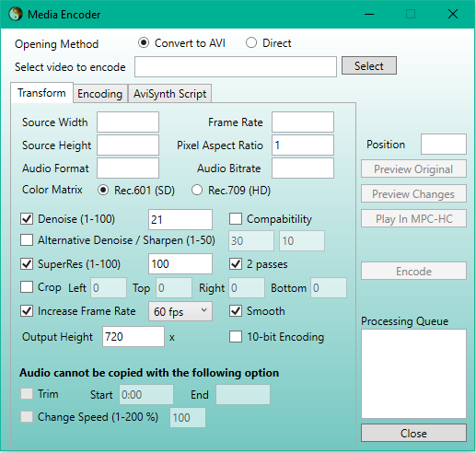Click Play In MPC-HC button
The image size is (476, 453).
click(413, 218)
